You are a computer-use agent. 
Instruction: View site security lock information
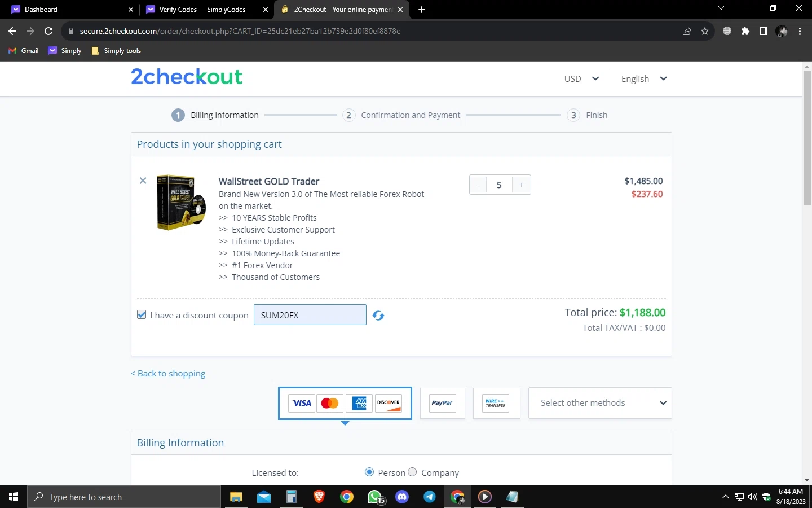coord(71,31)
